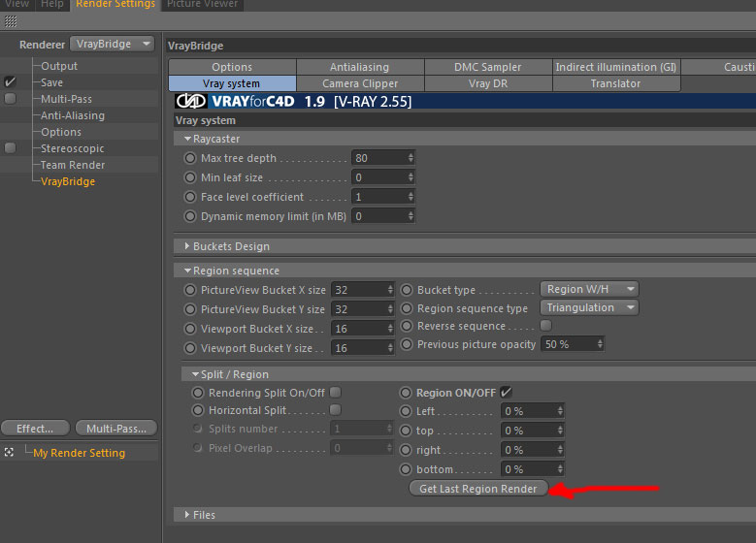Open the Renderer VrayBridge dropdown

112,44
